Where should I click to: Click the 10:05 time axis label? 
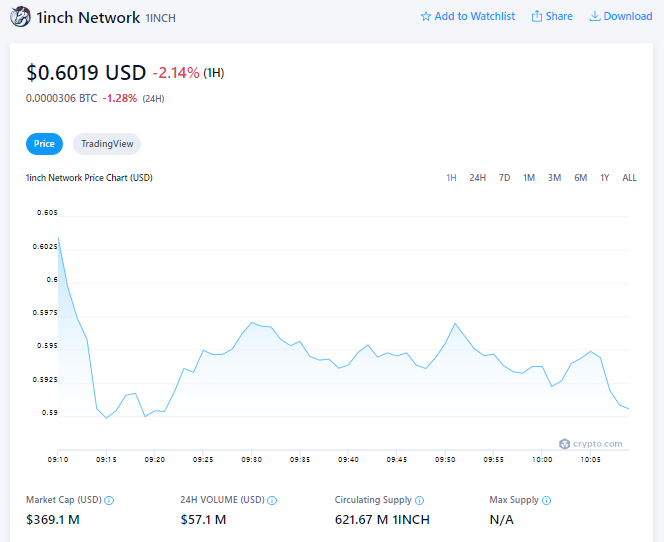[x=590, y=459]
